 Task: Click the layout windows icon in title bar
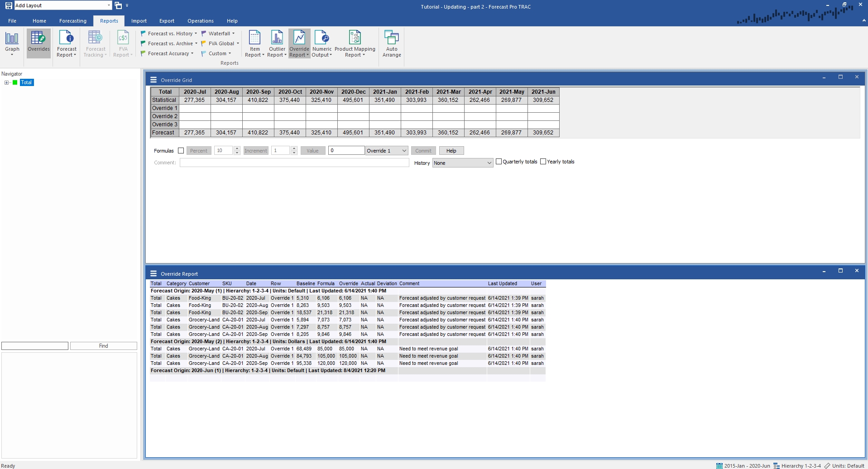pos(118,5)
